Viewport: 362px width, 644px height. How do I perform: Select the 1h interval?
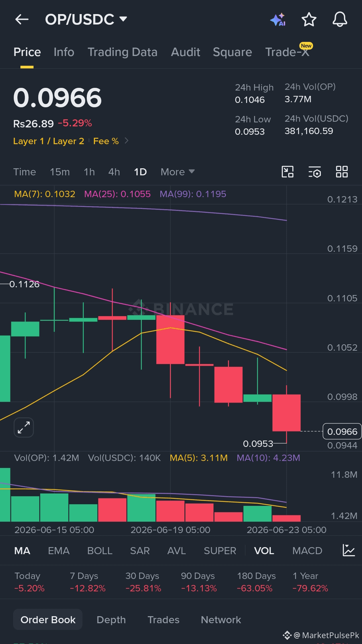pos(89,172)
